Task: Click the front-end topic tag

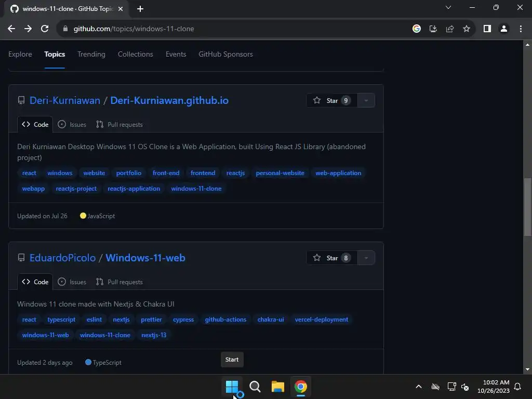Action: [x=166, y=173]
